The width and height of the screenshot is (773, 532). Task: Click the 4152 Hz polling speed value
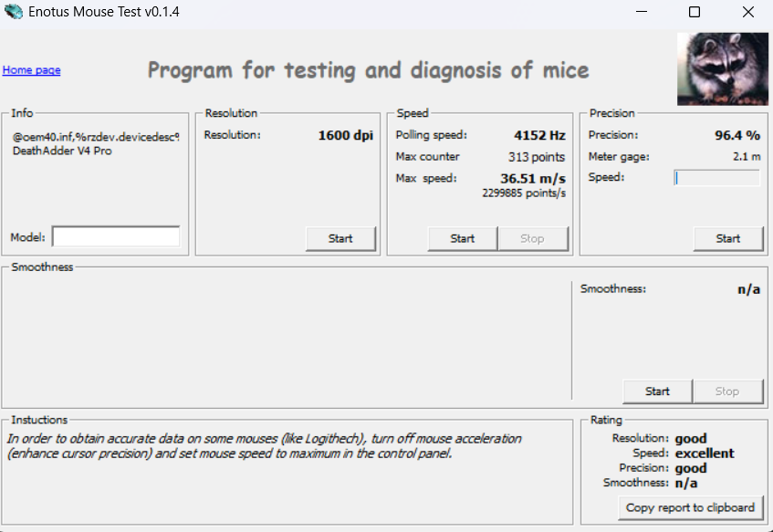pos(539,135)
